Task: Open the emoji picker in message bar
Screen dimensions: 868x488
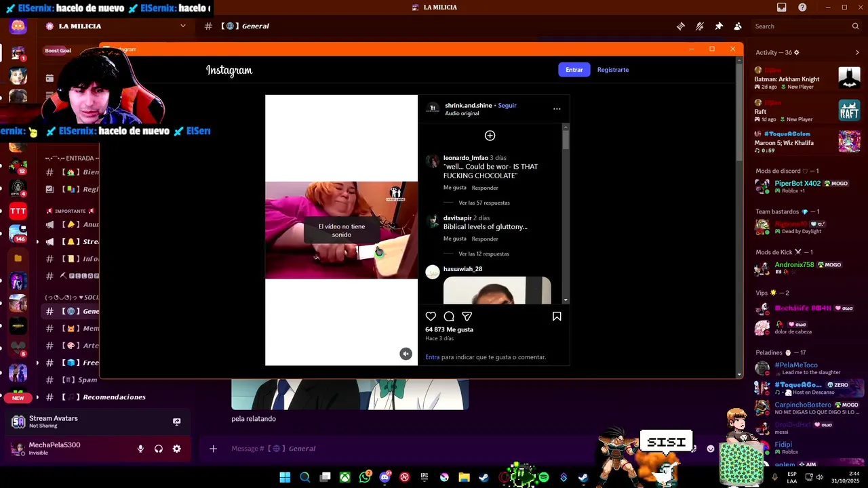Action: click(711, 449)
